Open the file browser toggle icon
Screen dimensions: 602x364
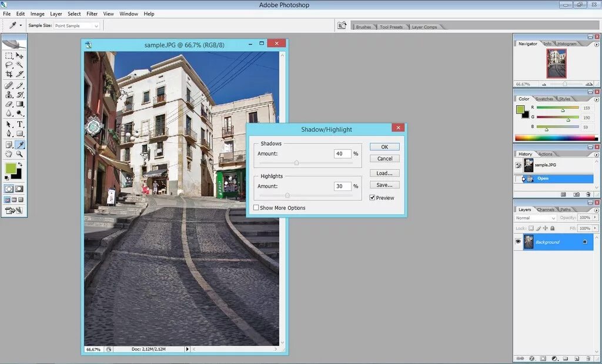click(342, 25)
